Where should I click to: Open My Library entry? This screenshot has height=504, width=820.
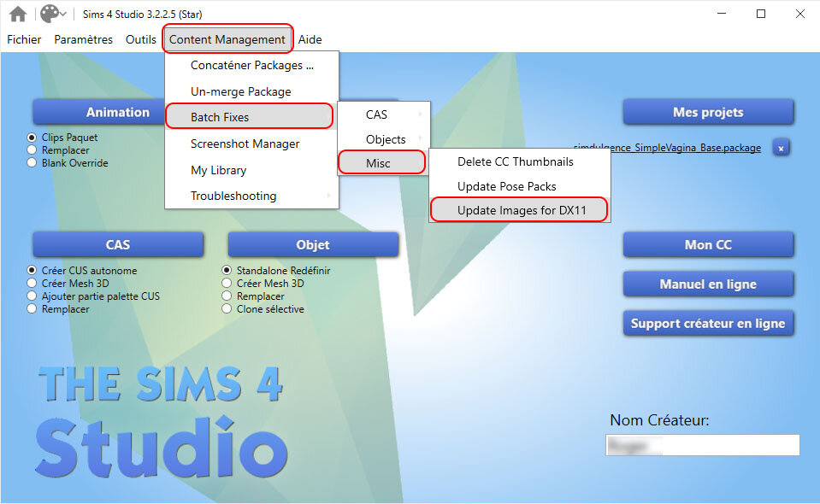pyautogui.click(x=251, y=170)
